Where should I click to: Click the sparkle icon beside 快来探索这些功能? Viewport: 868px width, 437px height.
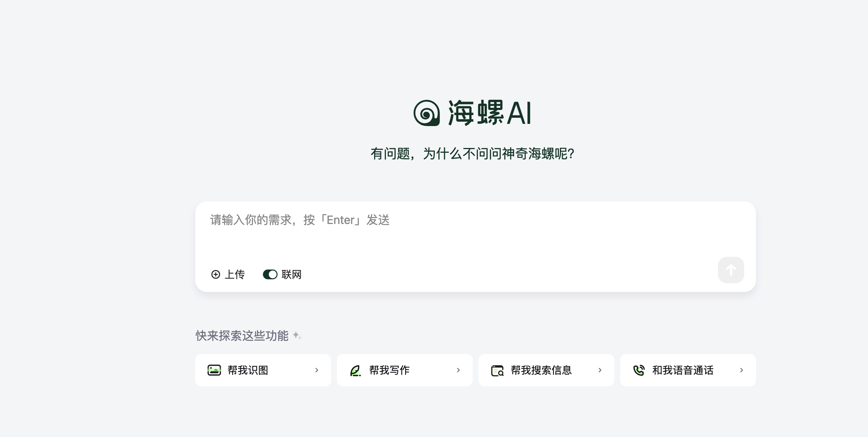[297, 336]
